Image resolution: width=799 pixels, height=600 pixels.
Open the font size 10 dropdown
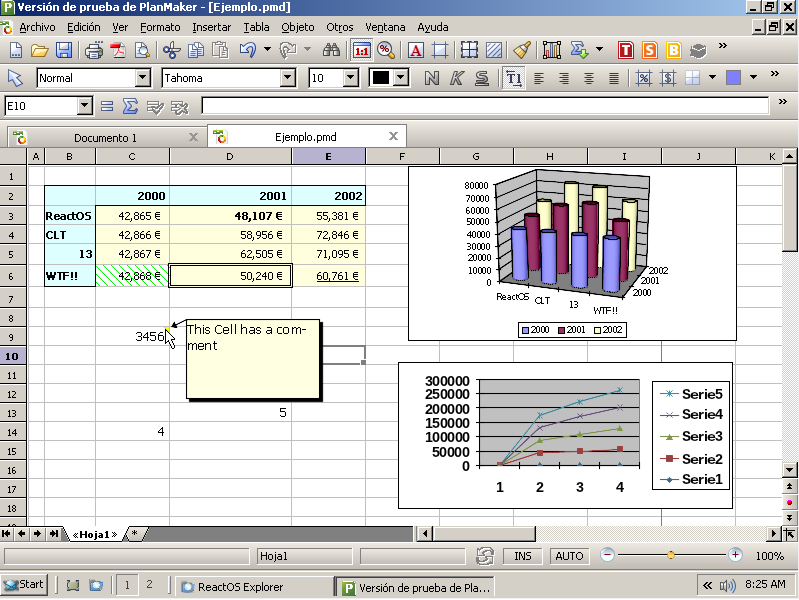351,77
